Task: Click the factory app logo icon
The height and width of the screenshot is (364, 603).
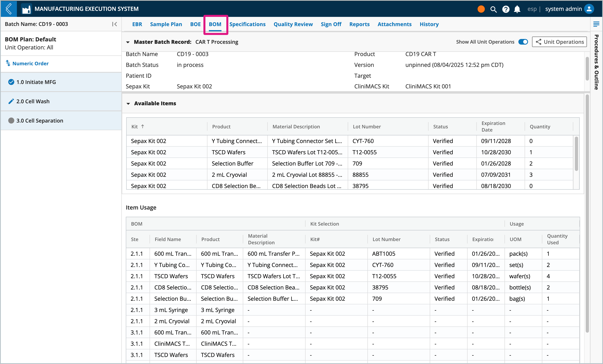Action: point(26,9)
